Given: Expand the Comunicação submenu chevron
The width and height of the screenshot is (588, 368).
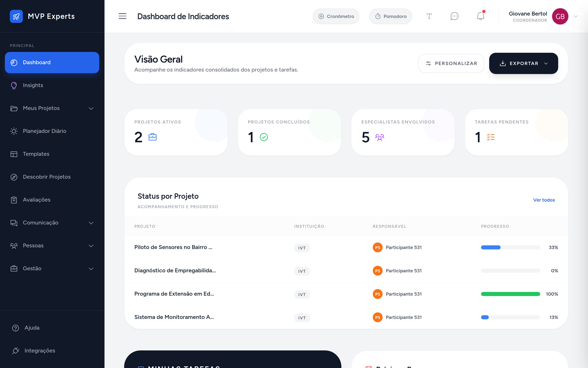Looking at the screenshot, I should tap(91, 223).
